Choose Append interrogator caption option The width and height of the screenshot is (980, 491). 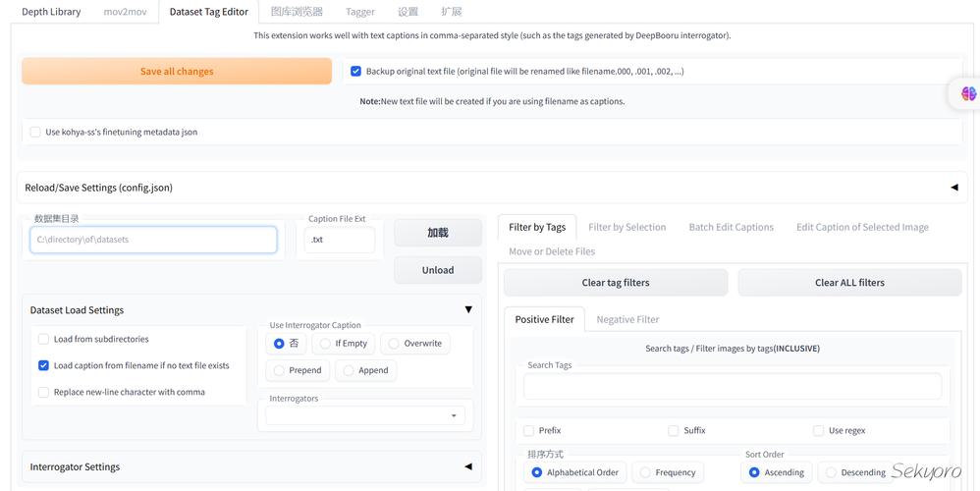click(365, 370)
